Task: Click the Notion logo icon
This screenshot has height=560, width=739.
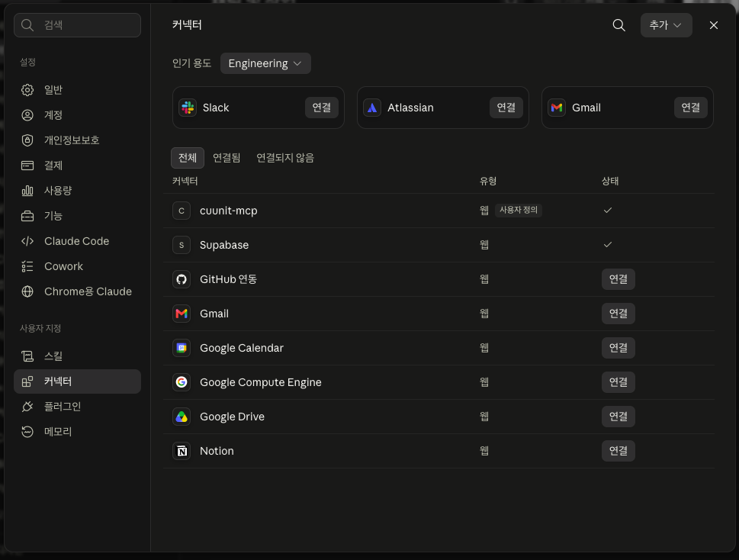Action: [x=182, y=451]
